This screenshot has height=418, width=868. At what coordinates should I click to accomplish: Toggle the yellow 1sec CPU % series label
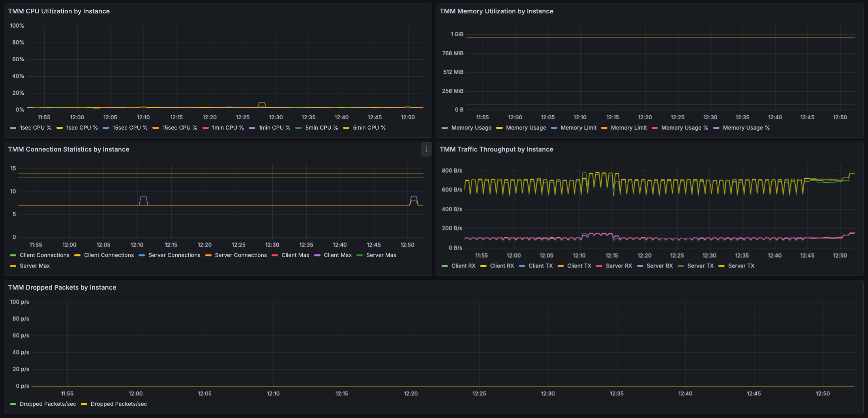(x=82, y=128)
